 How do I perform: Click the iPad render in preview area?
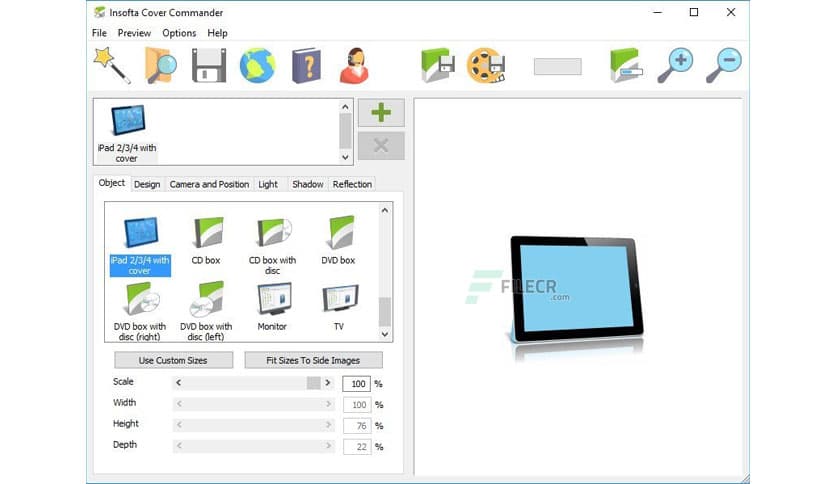pyautogui.click(x=576, y=289)
